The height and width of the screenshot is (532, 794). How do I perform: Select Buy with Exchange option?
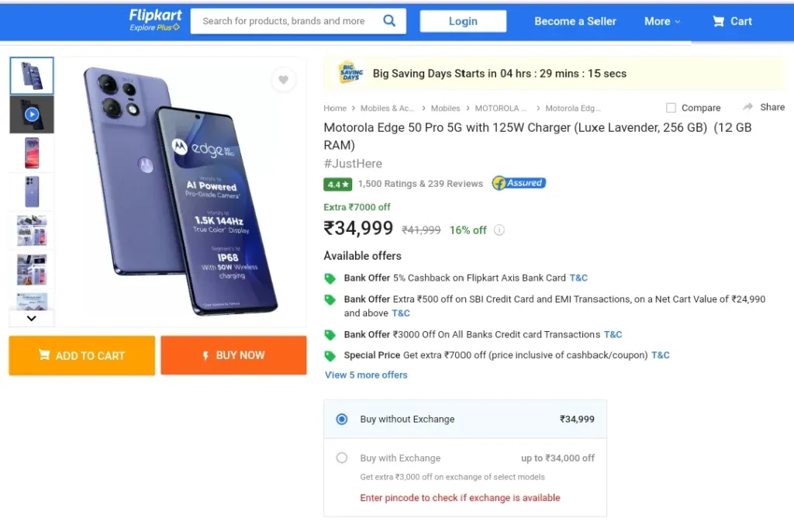(x=342, y=458)
